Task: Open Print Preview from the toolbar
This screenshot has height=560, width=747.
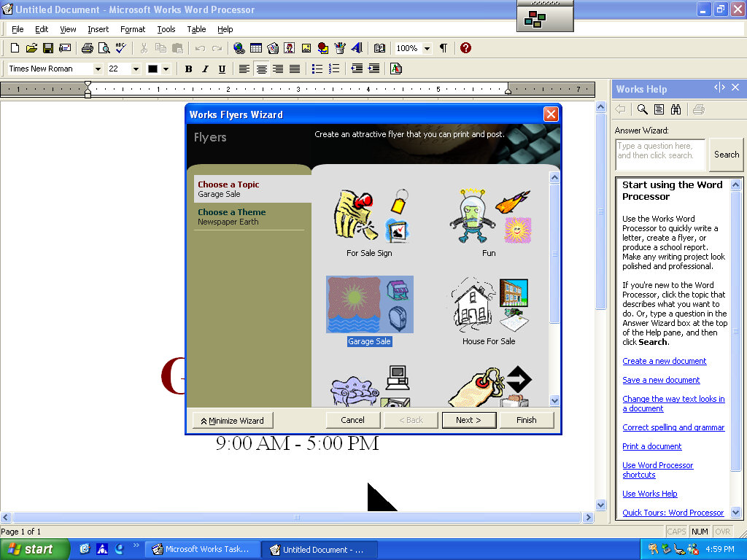Action: [x=104, y=48]
